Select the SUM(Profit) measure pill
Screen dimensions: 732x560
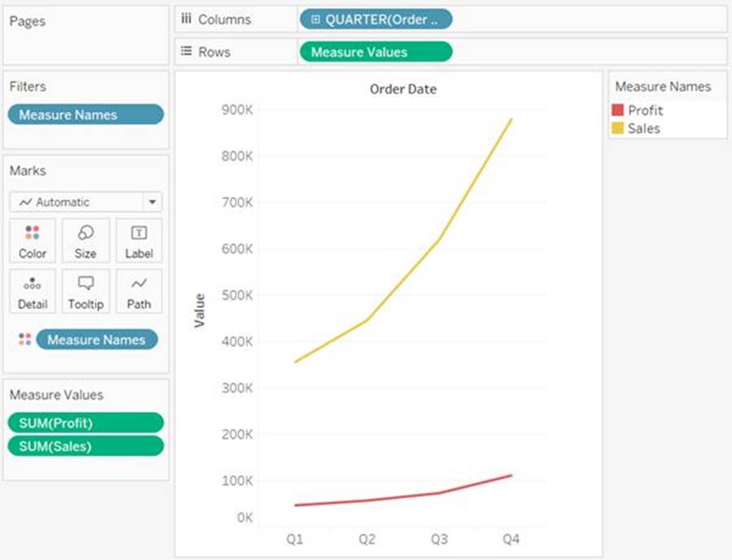click(85, 423)
